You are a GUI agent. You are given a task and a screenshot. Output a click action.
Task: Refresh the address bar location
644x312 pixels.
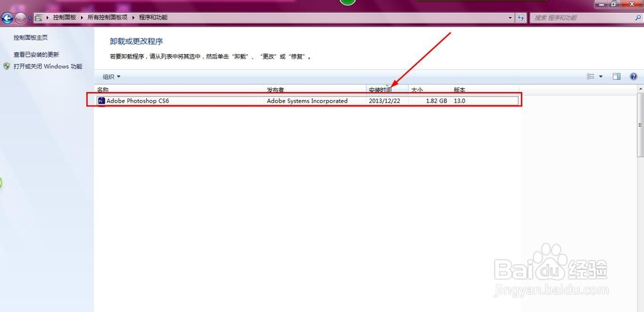coord(521,17)
